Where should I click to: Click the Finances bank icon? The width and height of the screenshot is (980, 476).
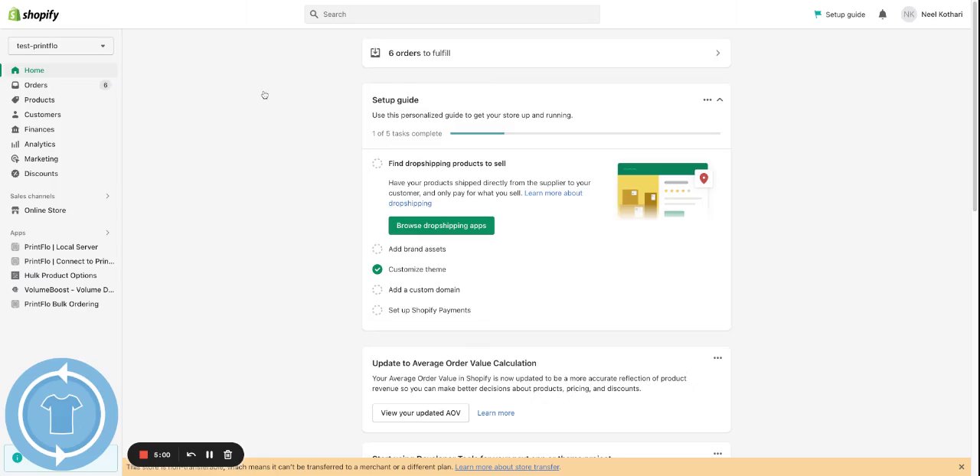point(15,129)
